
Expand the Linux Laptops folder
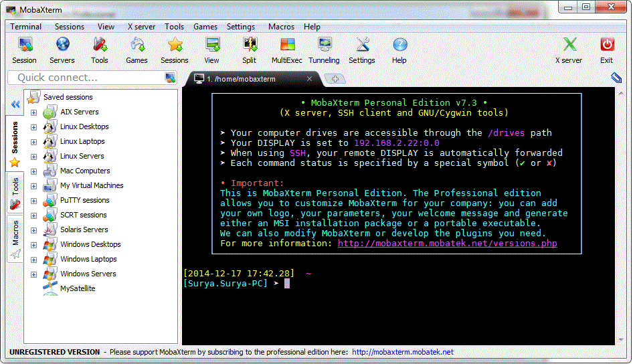[x=34, y=142]
